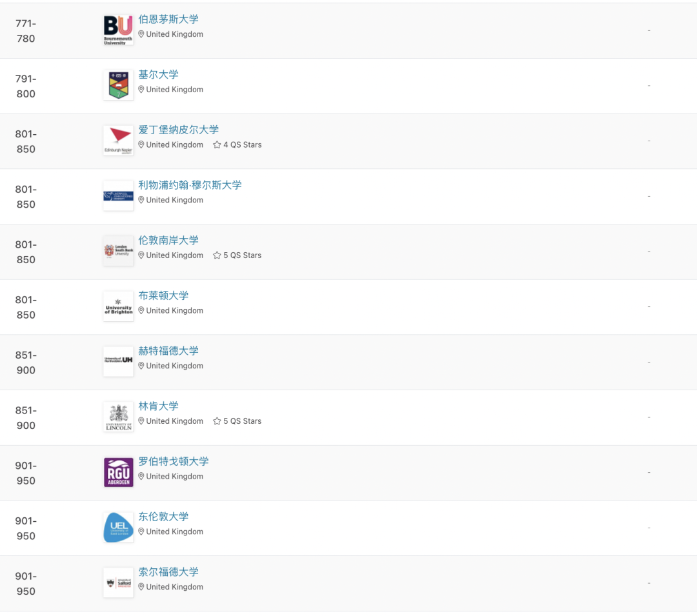Open the 伦敦南岸大学 university link
The width and height of the screenshot is (697, 616).
tap(168, 240)
